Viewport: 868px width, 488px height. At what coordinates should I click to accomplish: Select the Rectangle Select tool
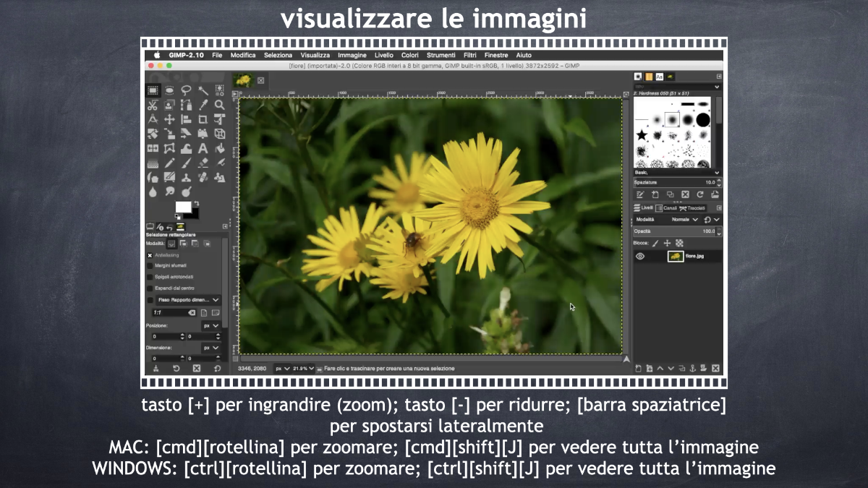tap(153, 90)
